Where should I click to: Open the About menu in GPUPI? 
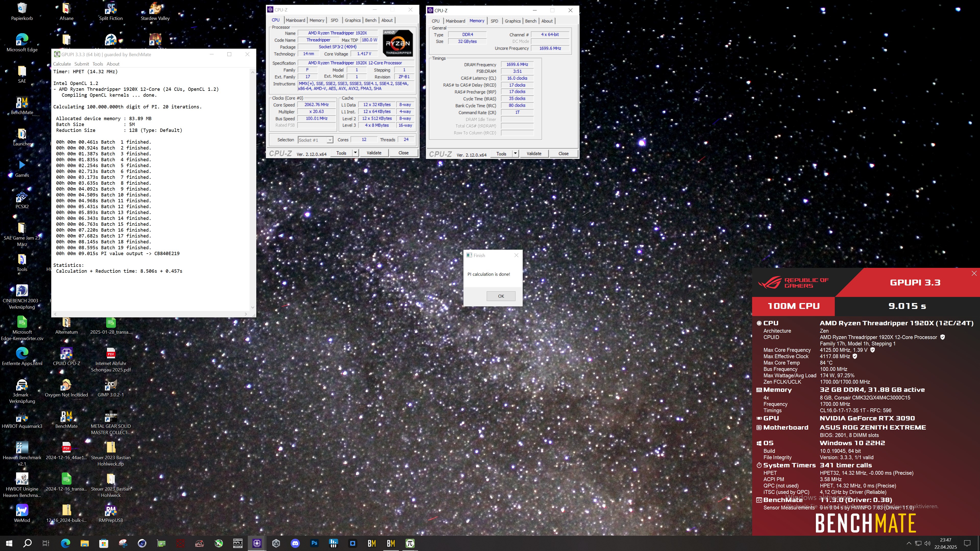point(113,64)
